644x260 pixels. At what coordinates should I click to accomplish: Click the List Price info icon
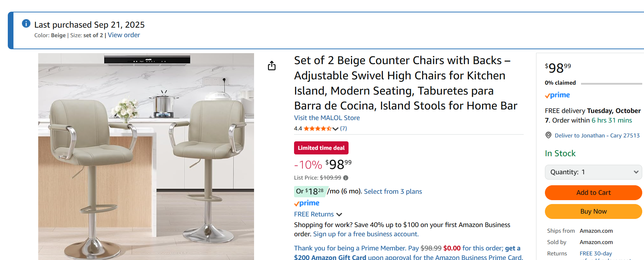(x=346, y=178)
